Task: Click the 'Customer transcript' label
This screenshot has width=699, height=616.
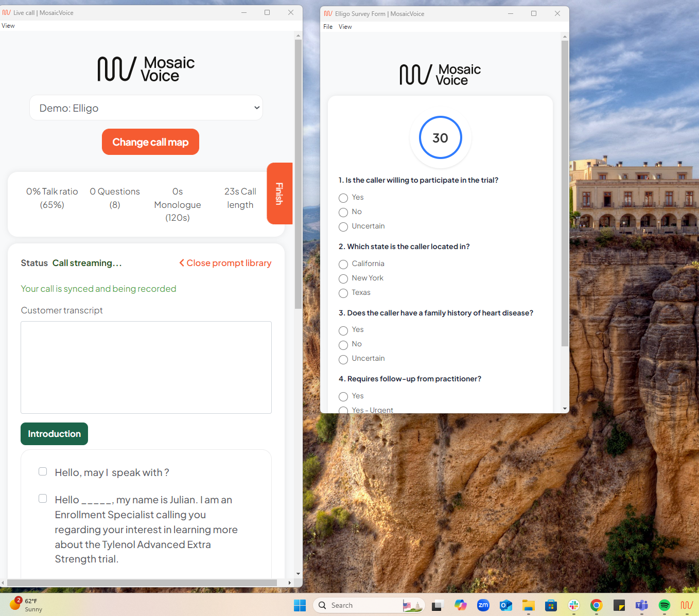Action: (x=62, y=310)
